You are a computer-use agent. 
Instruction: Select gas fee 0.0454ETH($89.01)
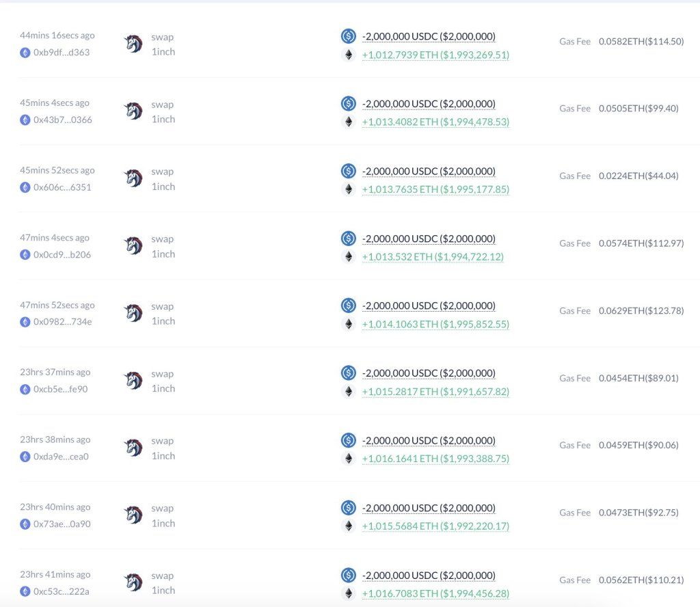click(x=639, y=378)
